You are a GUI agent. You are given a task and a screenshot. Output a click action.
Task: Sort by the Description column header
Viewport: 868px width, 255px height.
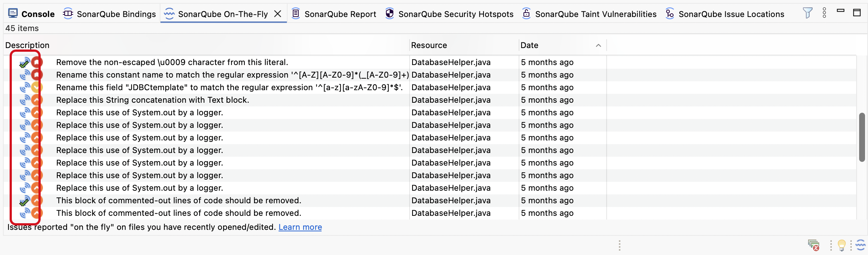pos(27,45)
